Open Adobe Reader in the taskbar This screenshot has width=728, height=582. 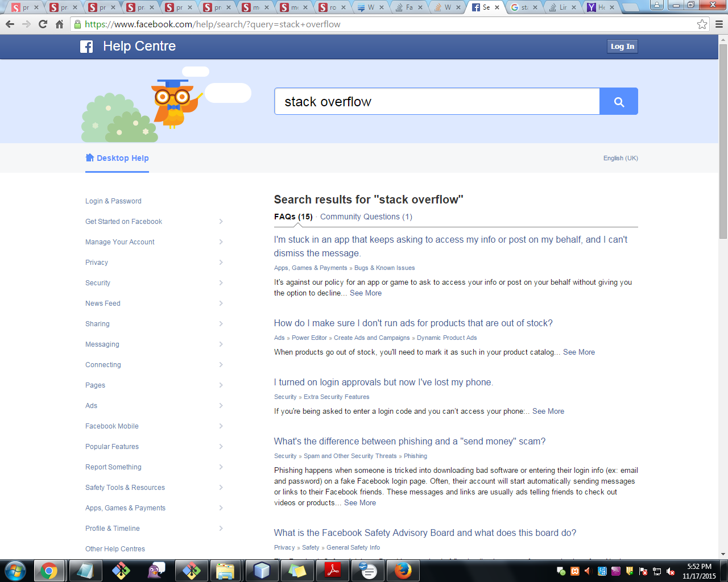pos(332,570)
